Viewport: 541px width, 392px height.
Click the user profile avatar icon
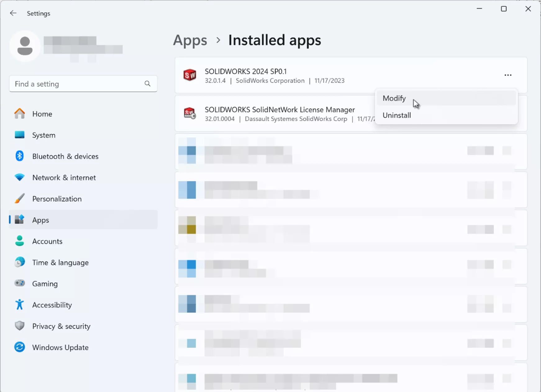pos(25,46)
